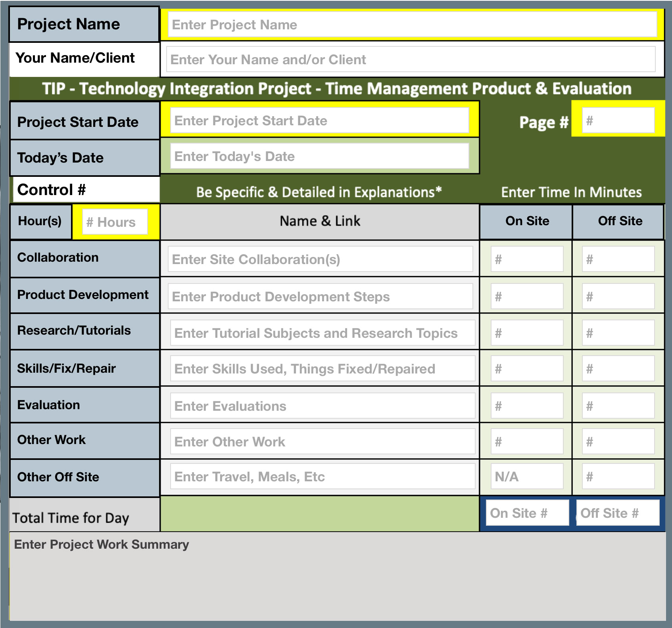Click Evaluation Off Site minutes box
This screenshot has height=628, width=672.
618,406
